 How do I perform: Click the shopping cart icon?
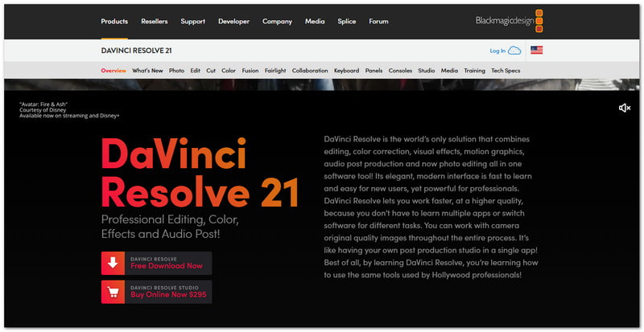click(x=113, y=292)
